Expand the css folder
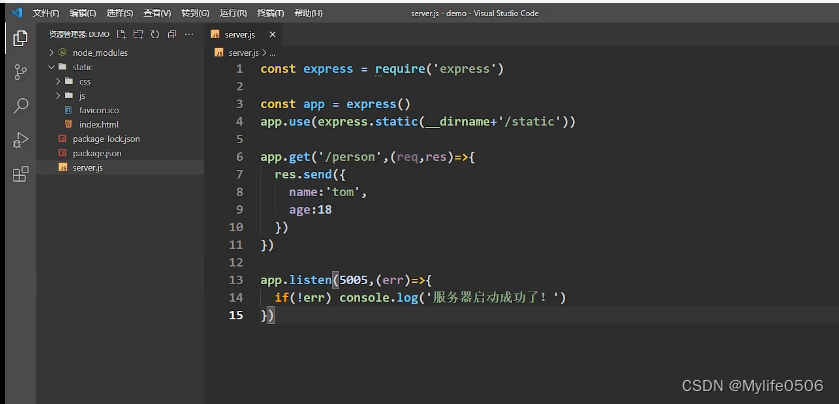The image size is (839, 404). pyautogui.click(x=84, y=81)
